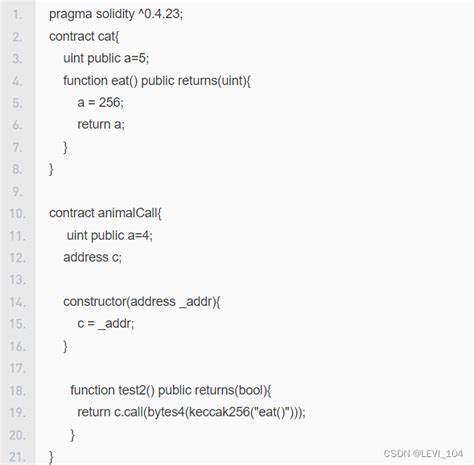Click the constructor(address _addr) line
The width and height of the screenshot is (474, 465).
pyautogui.click(x=142, y=302)
